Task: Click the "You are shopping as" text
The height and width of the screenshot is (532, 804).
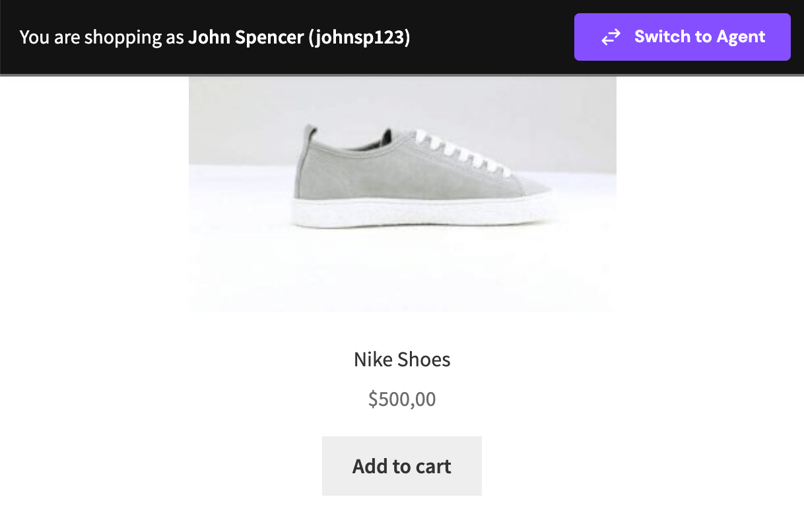Action: point(102,38)
